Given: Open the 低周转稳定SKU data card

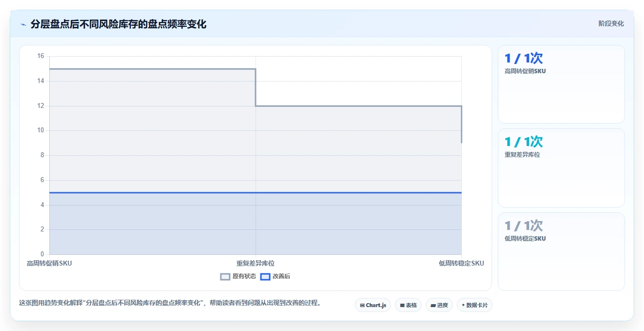Looking at the screenshot, I should 561,251.
